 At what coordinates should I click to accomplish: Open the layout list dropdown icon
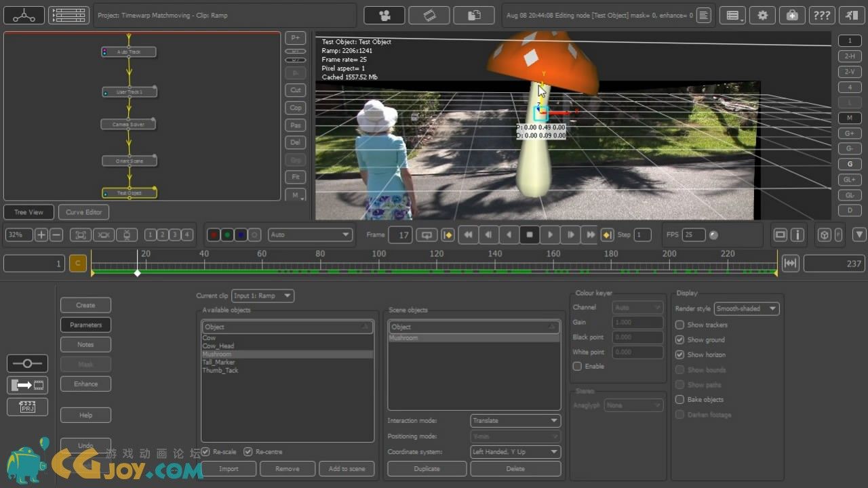tap(733, 15)
